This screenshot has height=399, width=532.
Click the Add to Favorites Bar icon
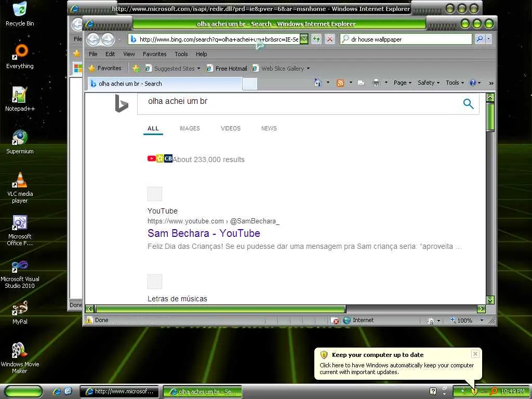pos(137,69)
